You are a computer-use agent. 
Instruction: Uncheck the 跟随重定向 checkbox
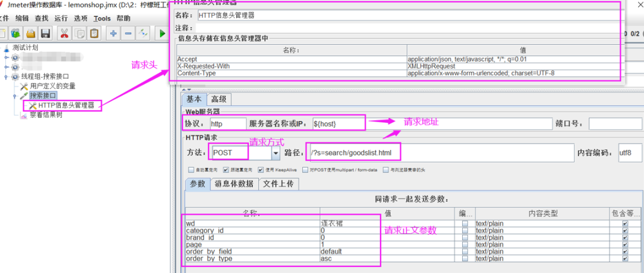tap(226, 170)
